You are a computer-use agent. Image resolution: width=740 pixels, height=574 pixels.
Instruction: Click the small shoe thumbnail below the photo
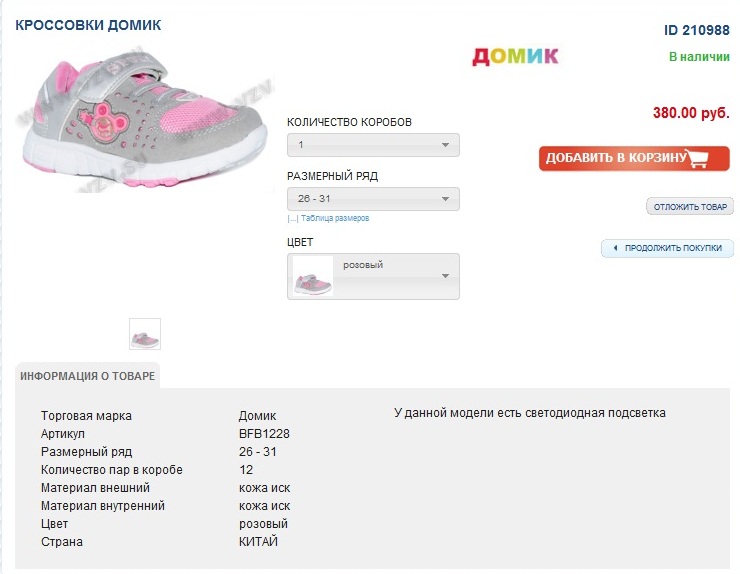[x=145, y=334]
